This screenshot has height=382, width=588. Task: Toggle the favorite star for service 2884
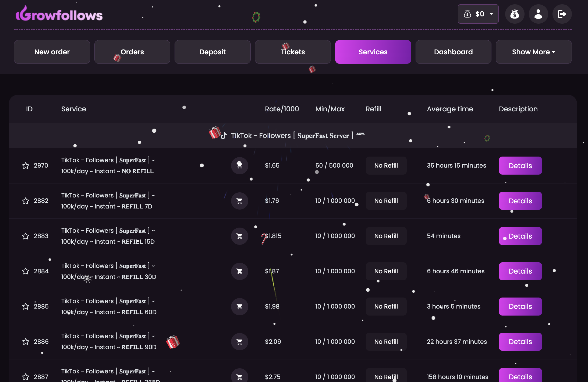(26, 271)
